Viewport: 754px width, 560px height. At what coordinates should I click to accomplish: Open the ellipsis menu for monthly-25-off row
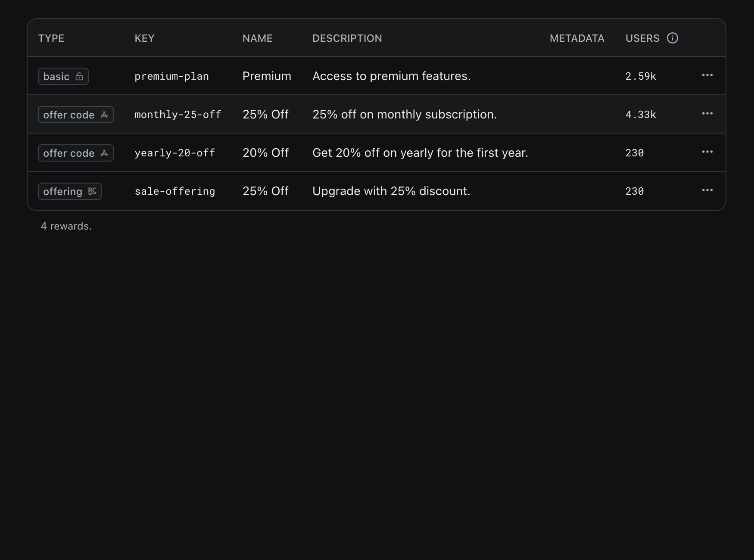coord(707,114)
